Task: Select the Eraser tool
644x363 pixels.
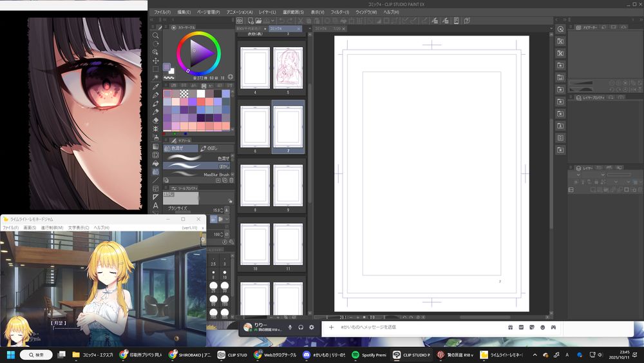Action: (x=155, y=121)
